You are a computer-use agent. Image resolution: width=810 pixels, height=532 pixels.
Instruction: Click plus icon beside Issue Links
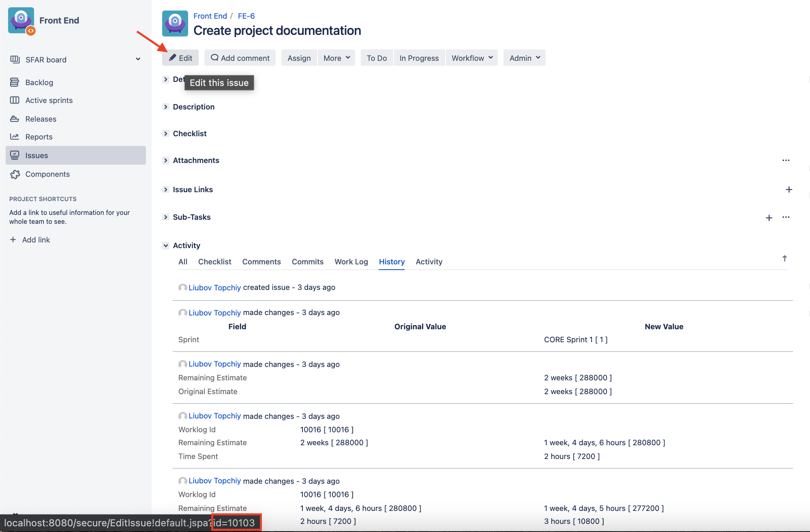click(x=789, y=189)
